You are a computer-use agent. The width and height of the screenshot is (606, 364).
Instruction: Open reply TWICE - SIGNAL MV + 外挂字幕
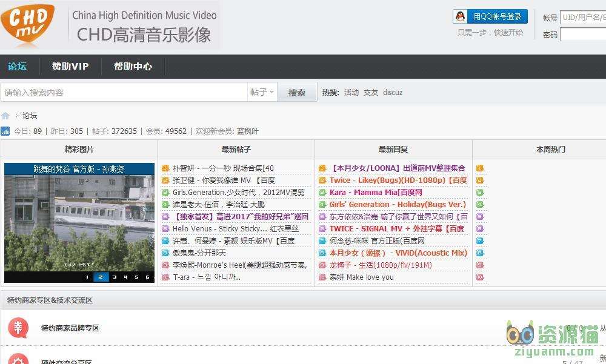coord(396,229)
